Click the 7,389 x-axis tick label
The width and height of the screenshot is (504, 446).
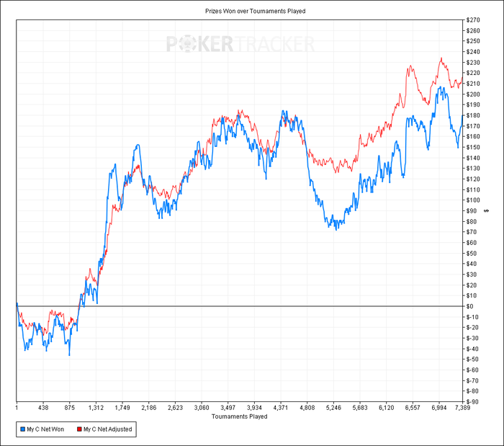[462, 408]
